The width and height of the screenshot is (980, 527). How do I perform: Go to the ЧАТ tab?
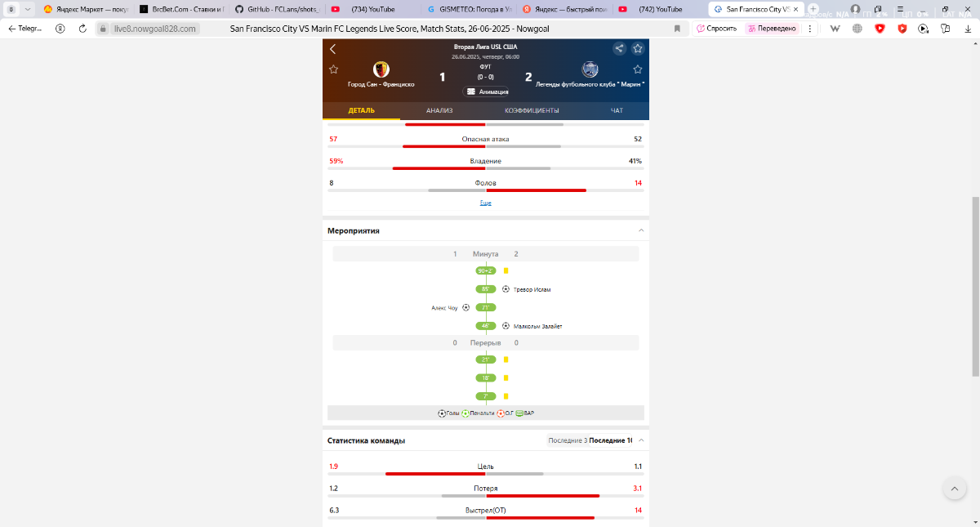[617, 110]
